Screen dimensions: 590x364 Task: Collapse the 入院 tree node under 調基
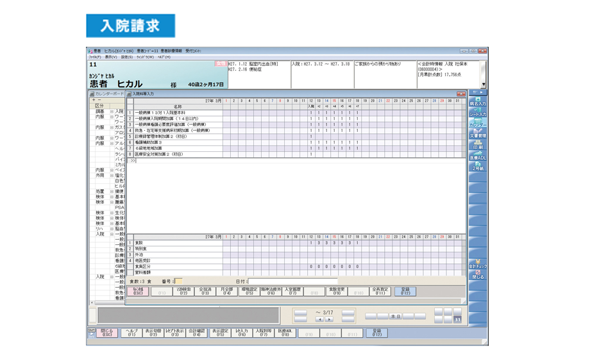(x=112, y=112)
